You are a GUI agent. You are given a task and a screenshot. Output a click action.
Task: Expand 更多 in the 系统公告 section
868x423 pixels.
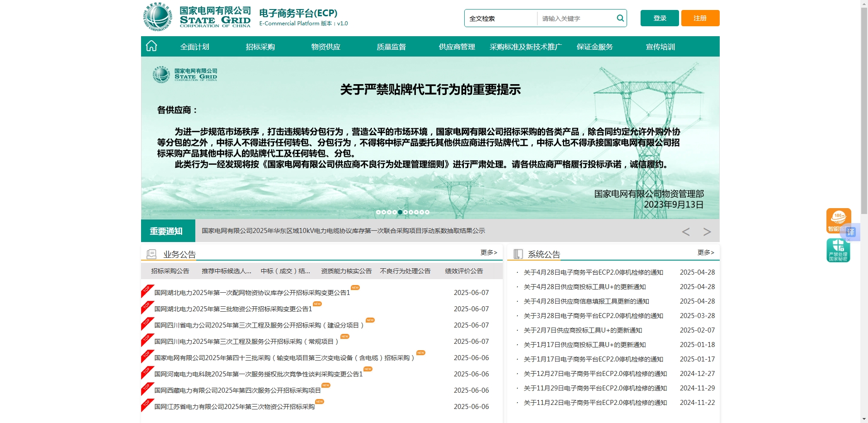pos(705,252)
